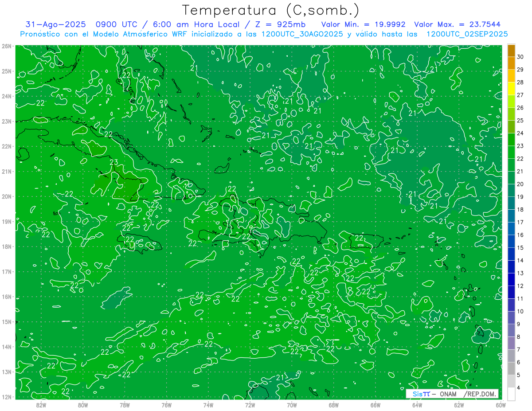Click 'Valor Min. = 19.9992'

point(364,24)
